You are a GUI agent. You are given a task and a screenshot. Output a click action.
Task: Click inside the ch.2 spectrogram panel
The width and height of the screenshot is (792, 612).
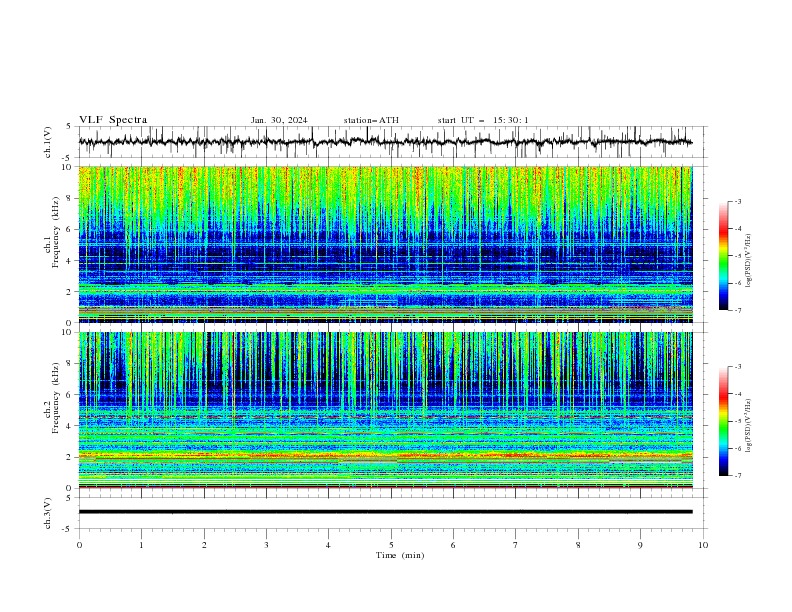[x=385, y=410]
